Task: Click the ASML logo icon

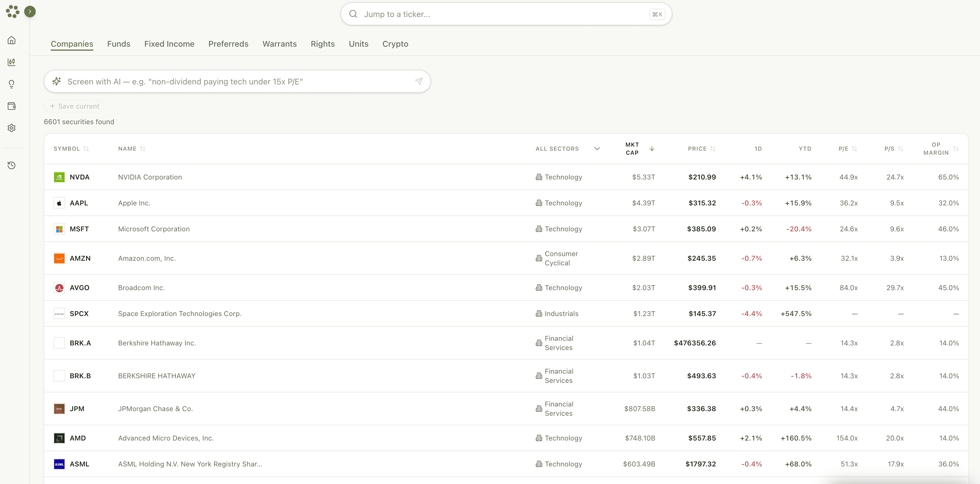Action: click(59, 464)
